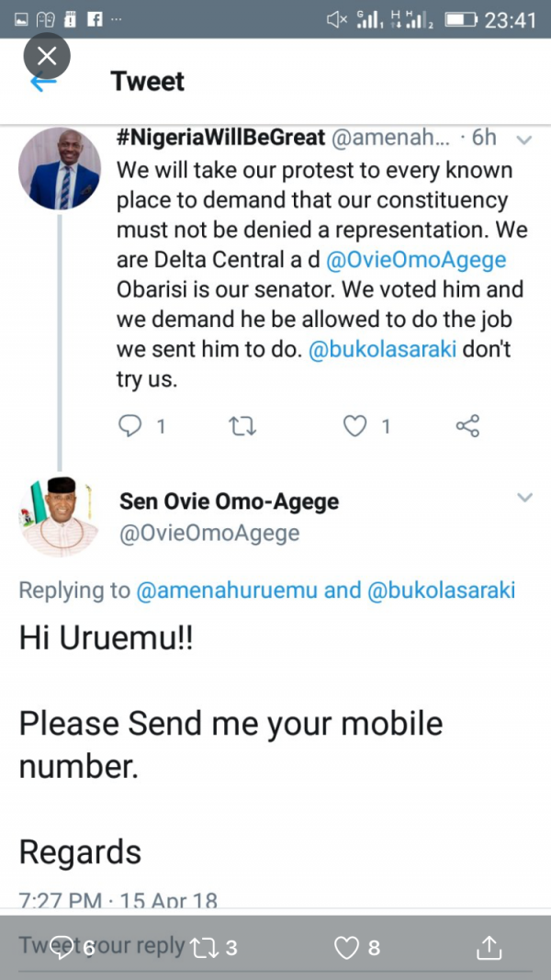Image resolution: width=551 pixels, height=980 pixels.
Task: Retweet the #NigeriaWillBeGreat tweet
Action: point(243,426)
